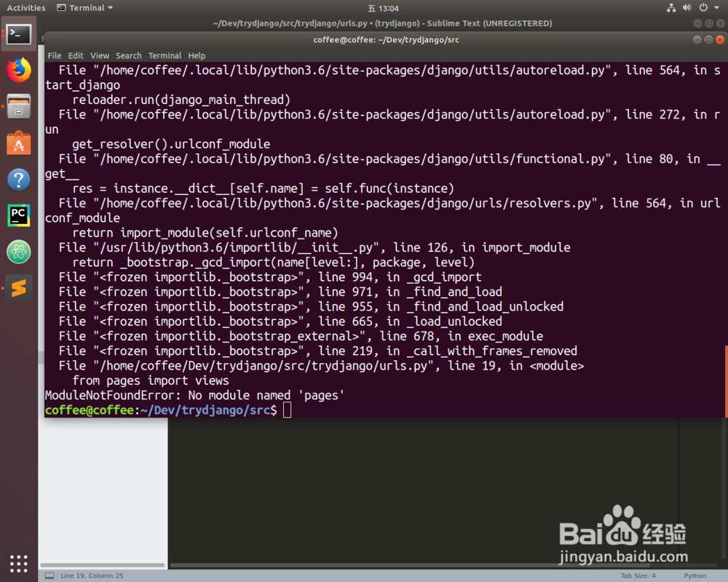Switch to Sublime Text dock icon
Viewport: 728px width, 582px height.
(x=19, y=288)
